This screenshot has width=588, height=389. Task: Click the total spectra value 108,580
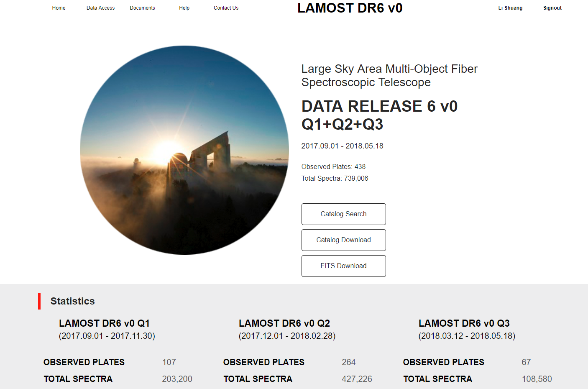tap(537, 379)
